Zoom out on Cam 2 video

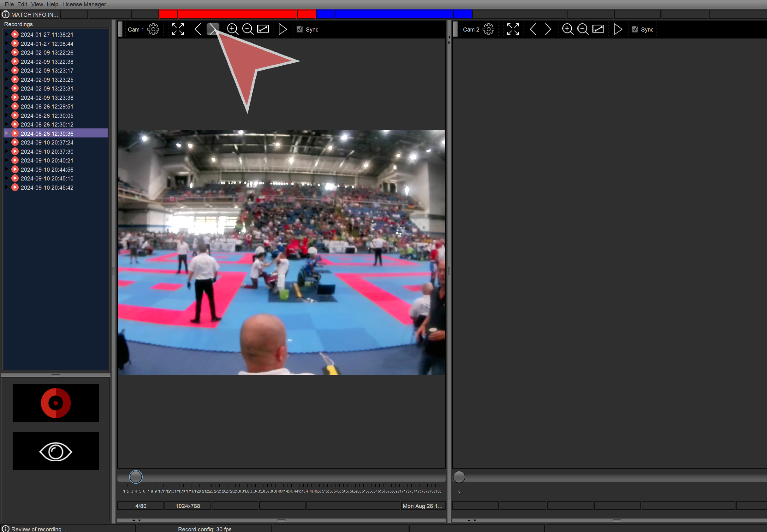click(x=583, y=29)
